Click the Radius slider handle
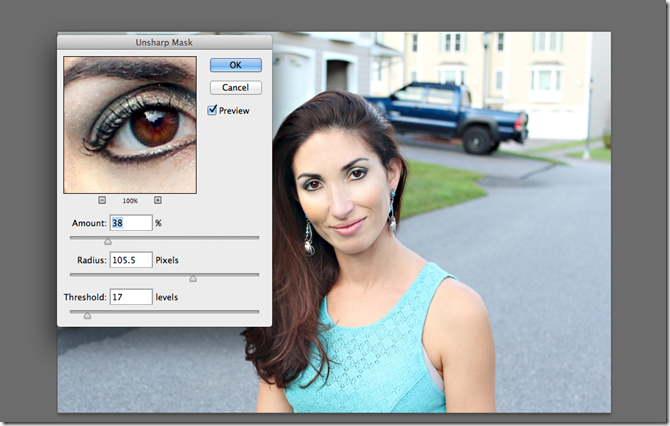 tap(193, 279)
